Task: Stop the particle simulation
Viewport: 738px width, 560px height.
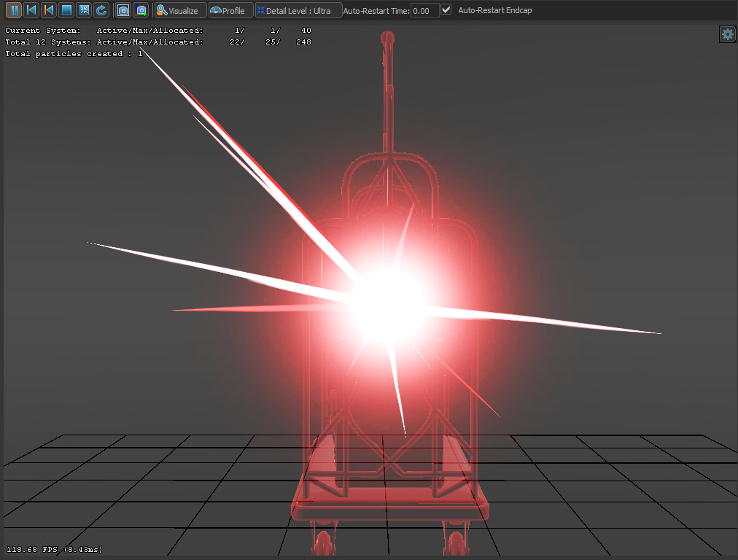Action: point(66,10)
